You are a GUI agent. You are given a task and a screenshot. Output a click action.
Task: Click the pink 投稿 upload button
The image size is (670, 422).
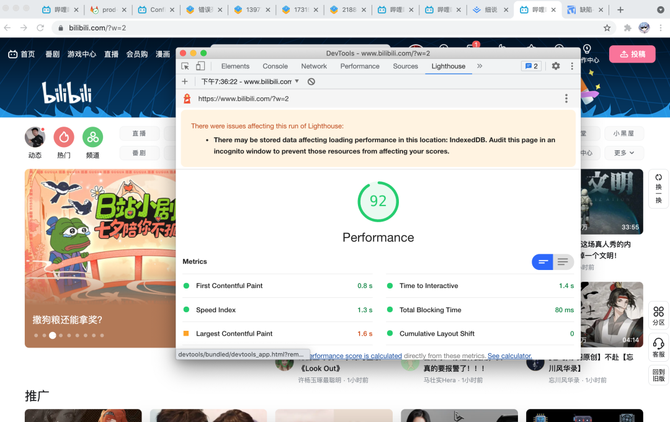[632, 54]
